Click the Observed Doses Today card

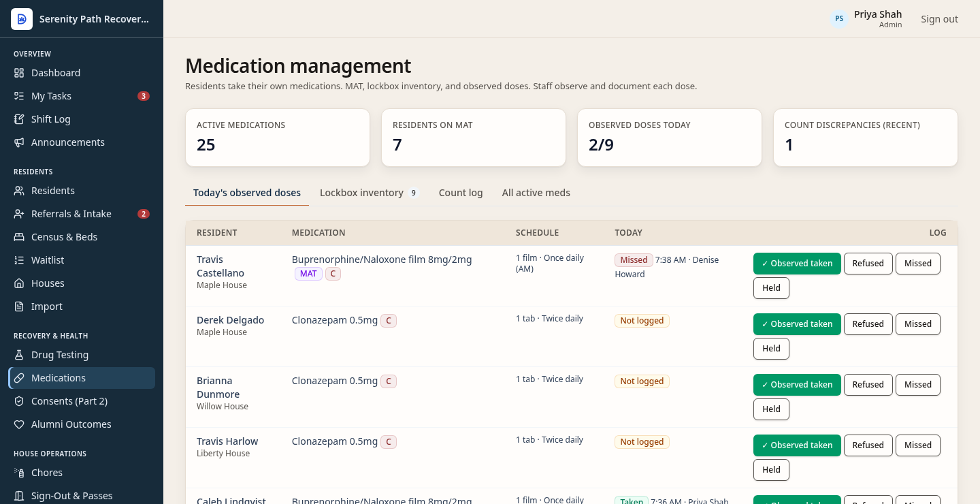point(670,138)
